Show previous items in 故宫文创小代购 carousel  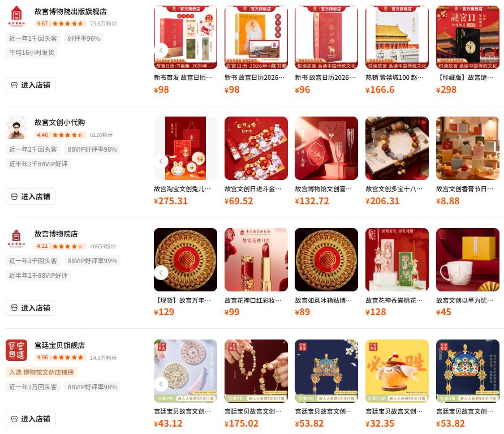point(161,161)
